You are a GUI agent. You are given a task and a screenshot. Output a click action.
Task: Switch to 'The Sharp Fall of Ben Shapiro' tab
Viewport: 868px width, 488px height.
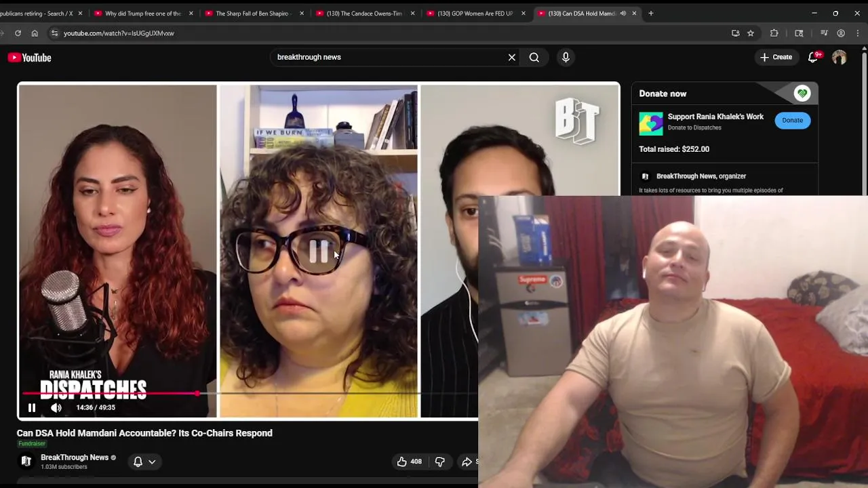coord(253,14)
